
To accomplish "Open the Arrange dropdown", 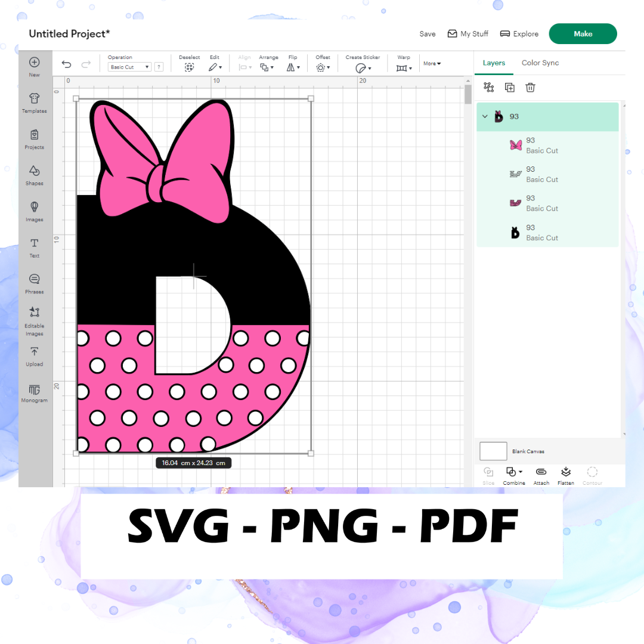I will [267, 67].
